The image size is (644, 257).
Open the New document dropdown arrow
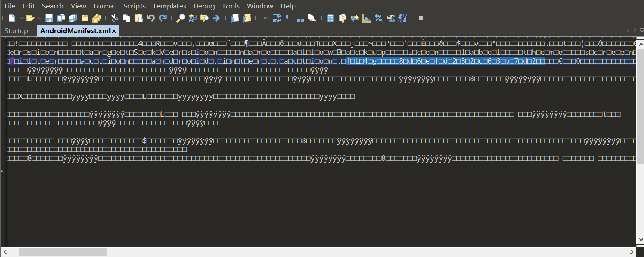[21, 18]
